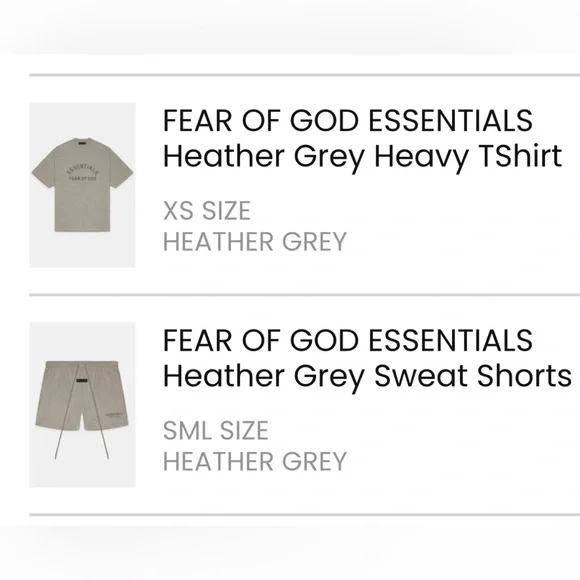Open the Heather Grey Sweat Shorts thumbnail

pyautogui.click(x=82, y=405)
